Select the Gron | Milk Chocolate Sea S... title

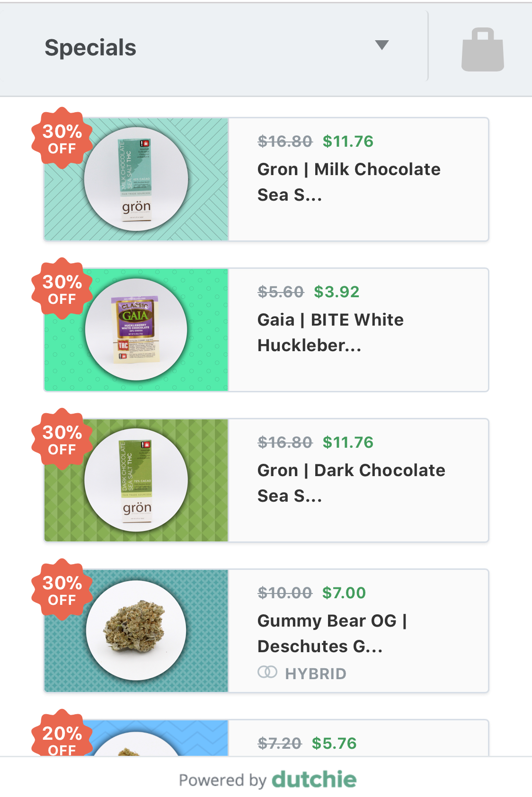pos(349,182)
